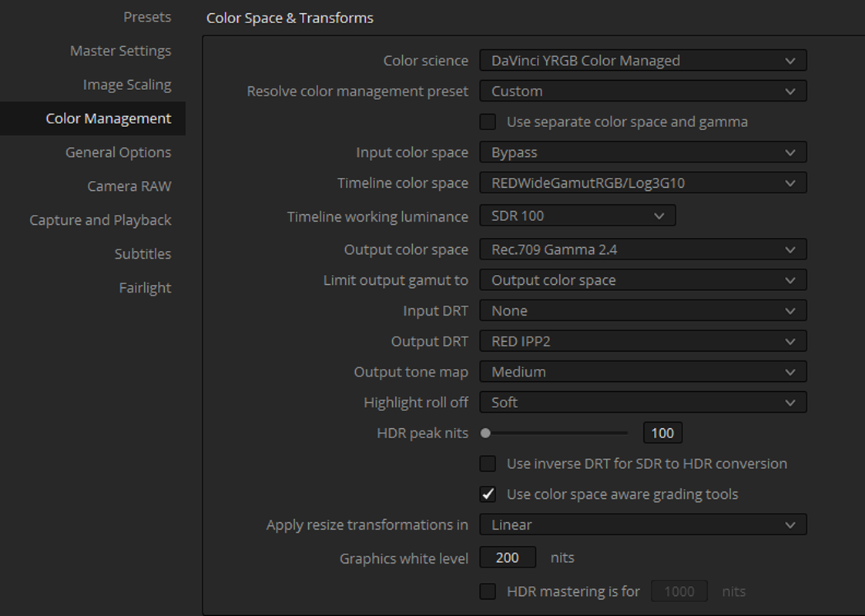The height and width of the screenshot is (616, 865).
Task: Open the Highlight roll off dropdown
Action: [643, 403]
